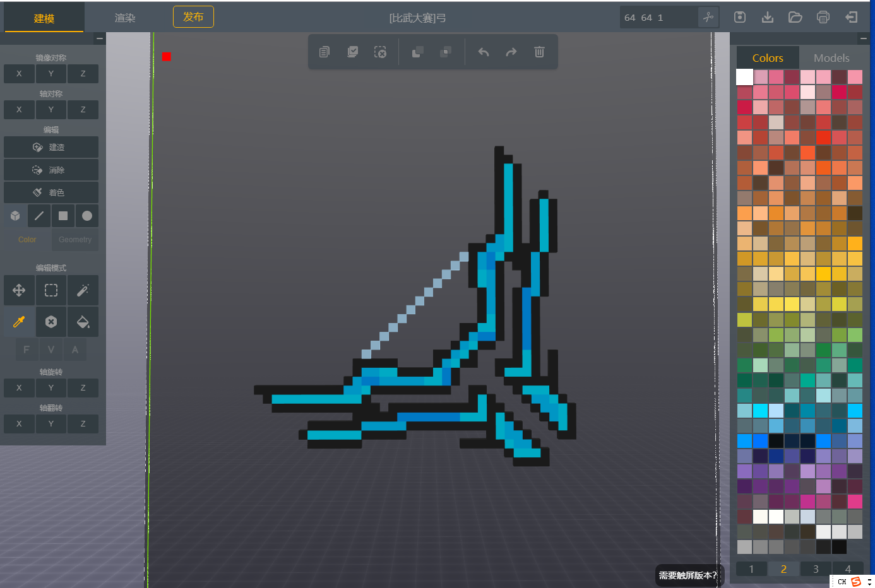Switch to the 渲染 render tab
The width and height of the screenshot is (875, 588).
(x=125, y=18)
